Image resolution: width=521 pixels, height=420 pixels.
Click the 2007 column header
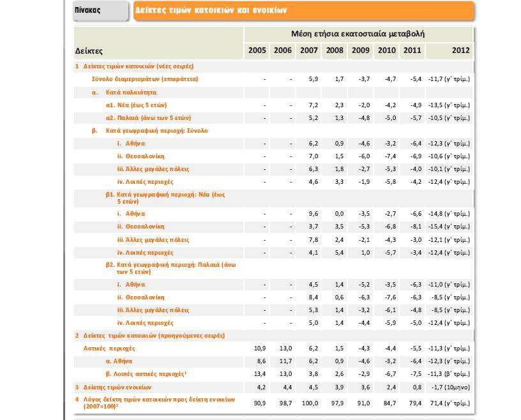click(308, 50)
